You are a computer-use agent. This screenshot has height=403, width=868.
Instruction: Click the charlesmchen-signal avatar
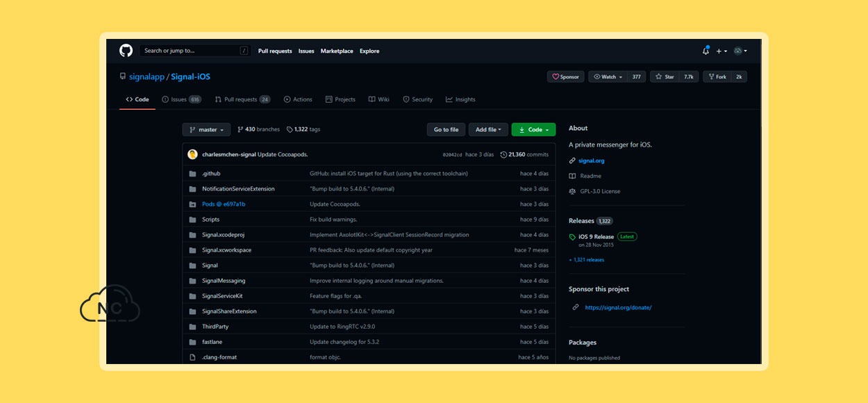click(192, 154)
